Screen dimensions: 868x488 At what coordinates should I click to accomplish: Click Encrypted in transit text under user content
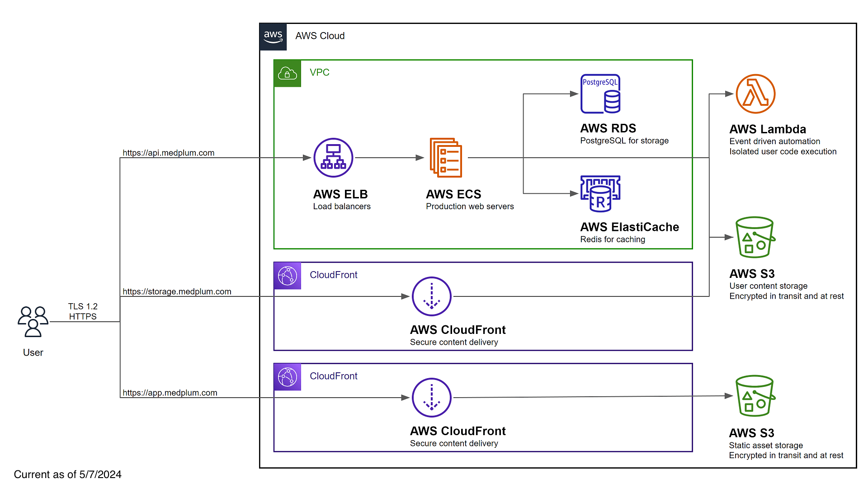tap(786, 296)
